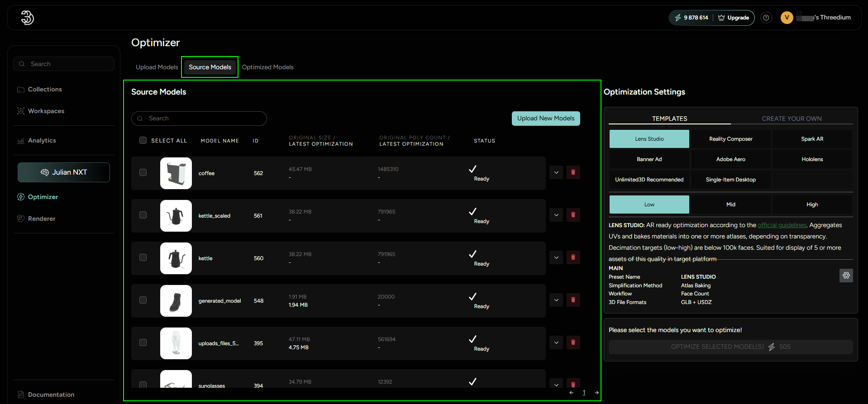Open the Create Your Own tab
Image resolution: width=868 pixels, height=404 pixels.
click(792, 119)
